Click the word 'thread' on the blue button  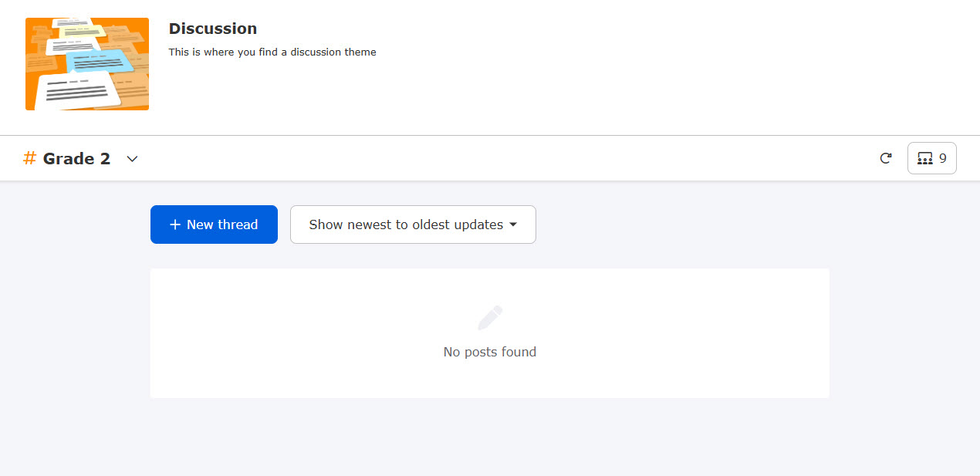(238, 224)
